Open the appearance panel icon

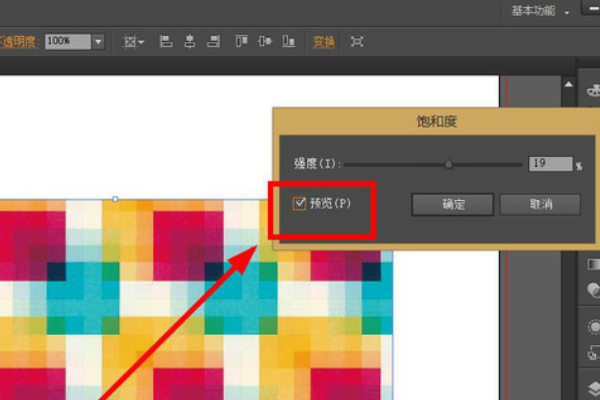593,327
